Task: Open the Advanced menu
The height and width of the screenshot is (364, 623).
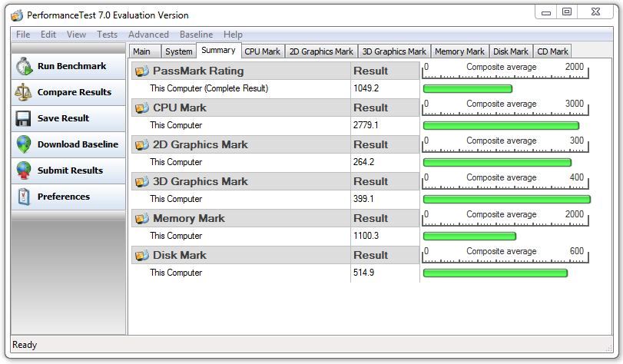Action: [x=148, y=35]
